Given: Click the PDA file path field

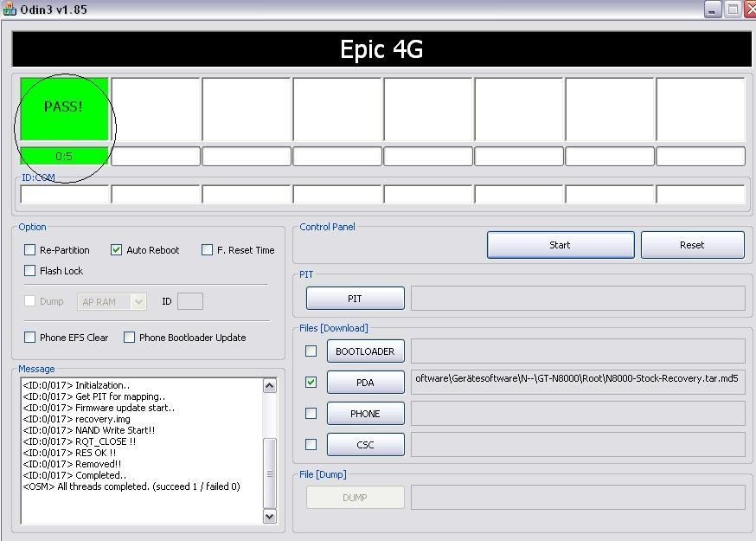Looking at the screenshot, I should [x=578, y=383].
